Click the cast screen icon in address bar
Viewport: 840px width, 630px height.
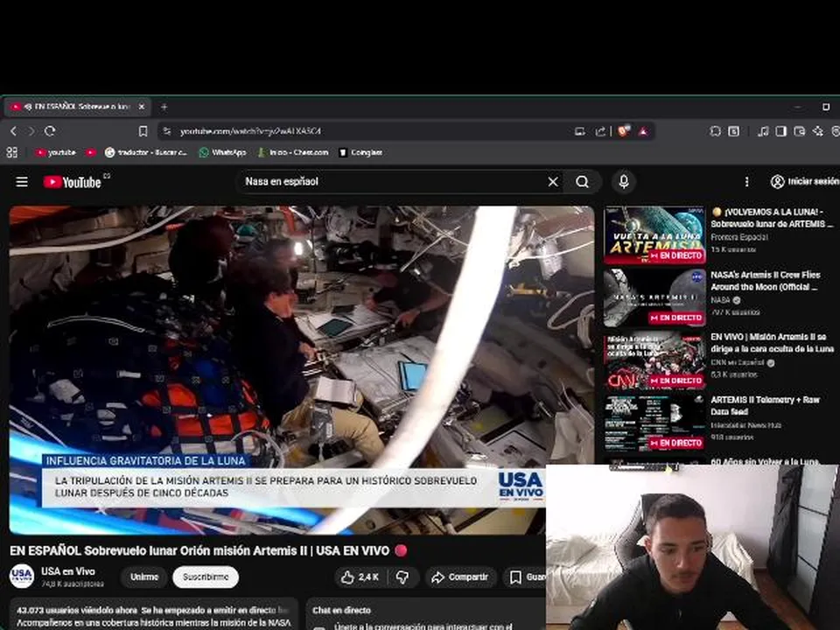click(x=579, y=131)
